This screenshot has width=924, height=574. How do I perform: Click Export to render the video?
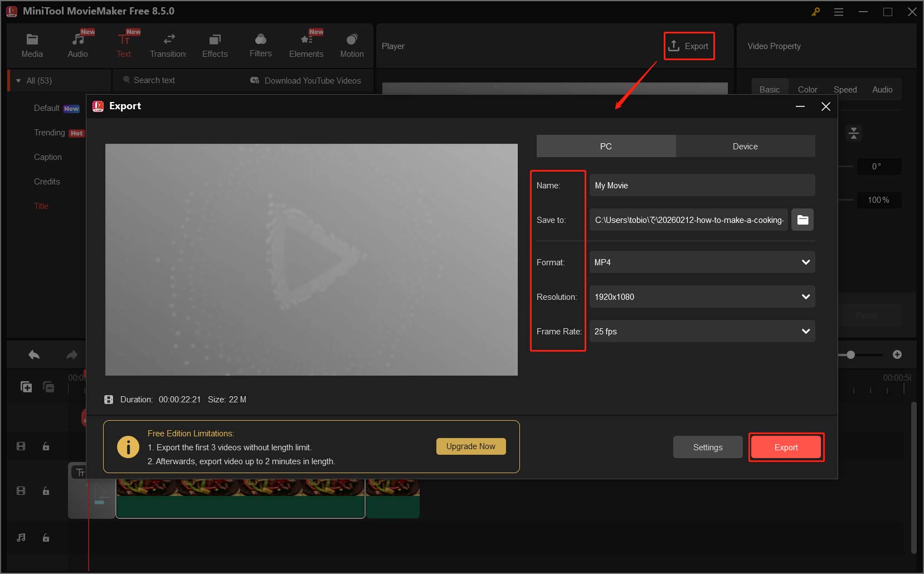pos(786,447)
